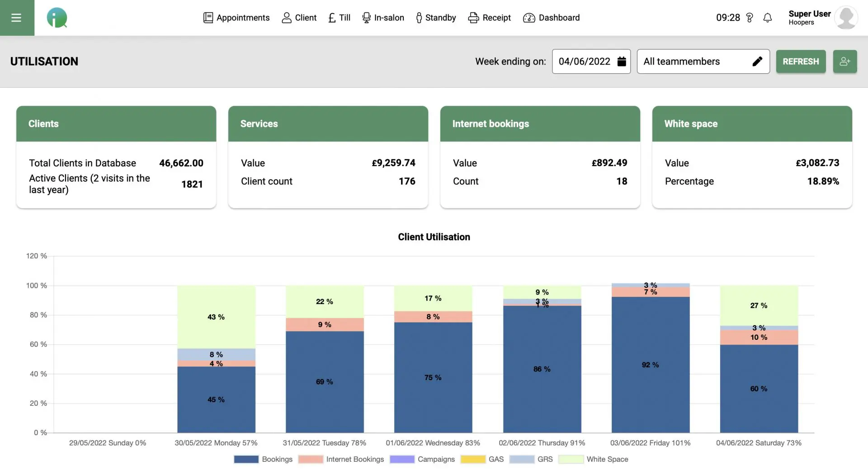
Task: Go to Appointments
Action: 236,18
